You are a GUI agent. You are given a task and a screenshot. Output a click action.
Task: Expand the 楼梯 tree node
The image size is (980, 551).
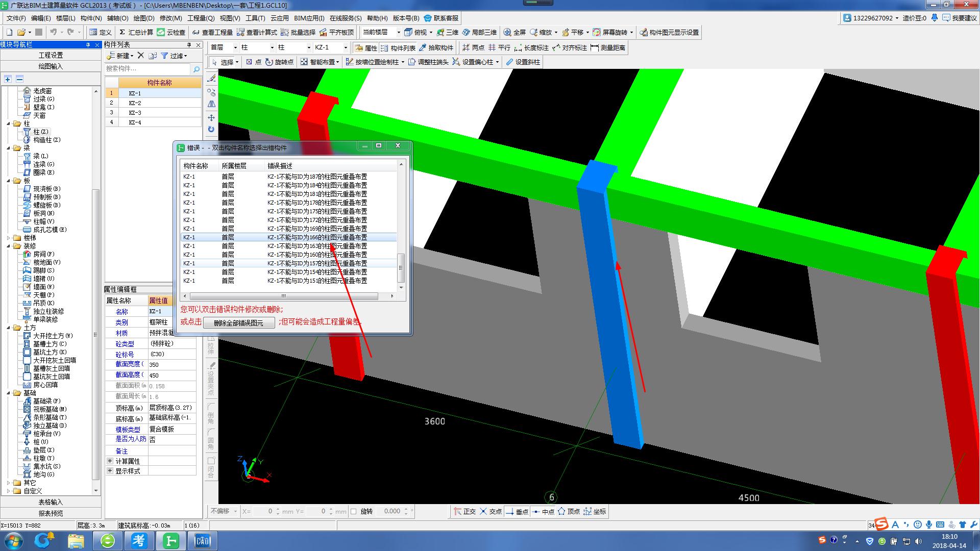(x=9, y=238)
